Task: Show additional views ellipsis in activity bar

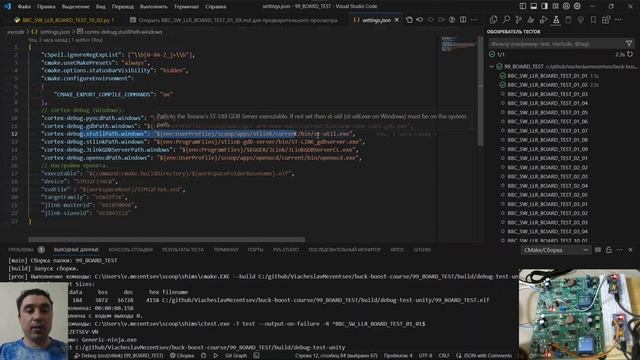Action: point(619,20)
